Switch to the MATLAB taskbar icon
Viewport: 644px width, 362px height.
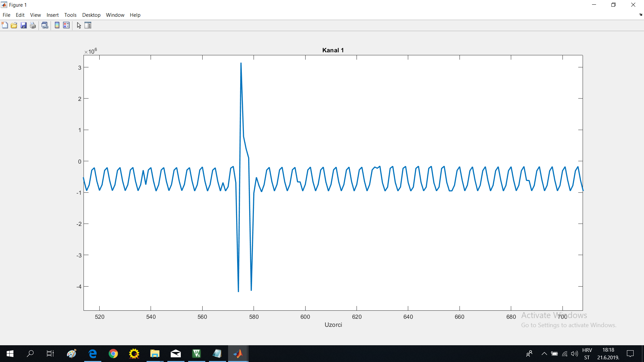[238, 354]
